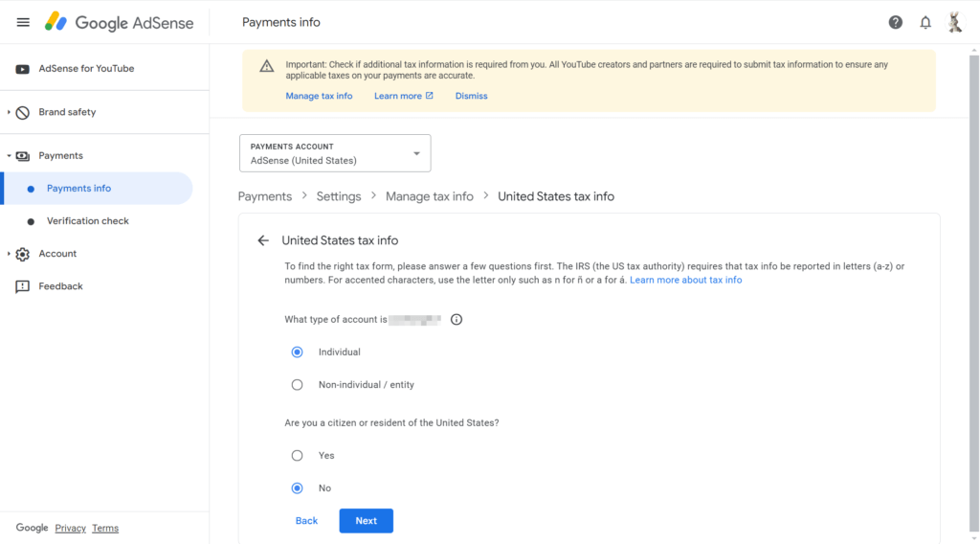This screenshot has width=980, height=544.
Task: Open the account profile avatar
Action: (x=954, y=23)
